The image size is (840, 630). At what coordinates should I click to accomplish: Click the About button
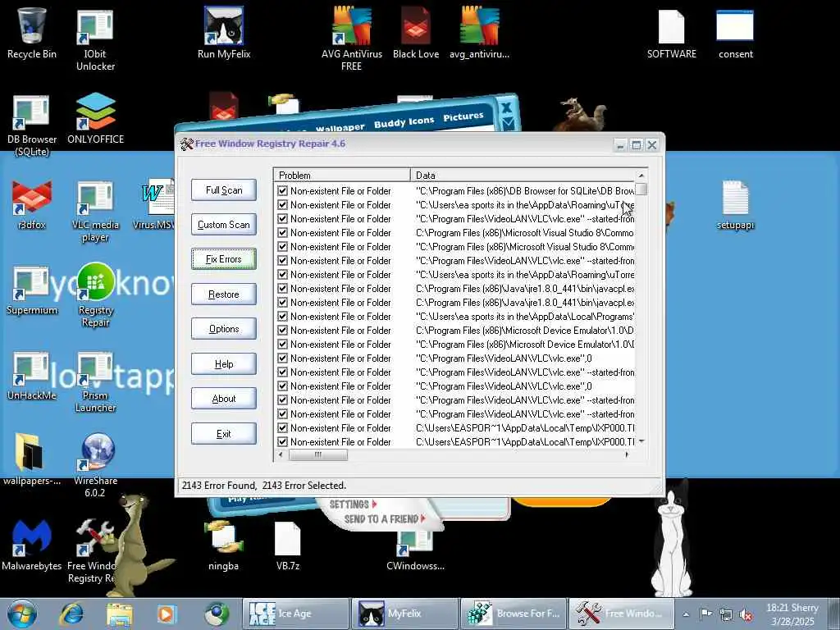(224, 399)
